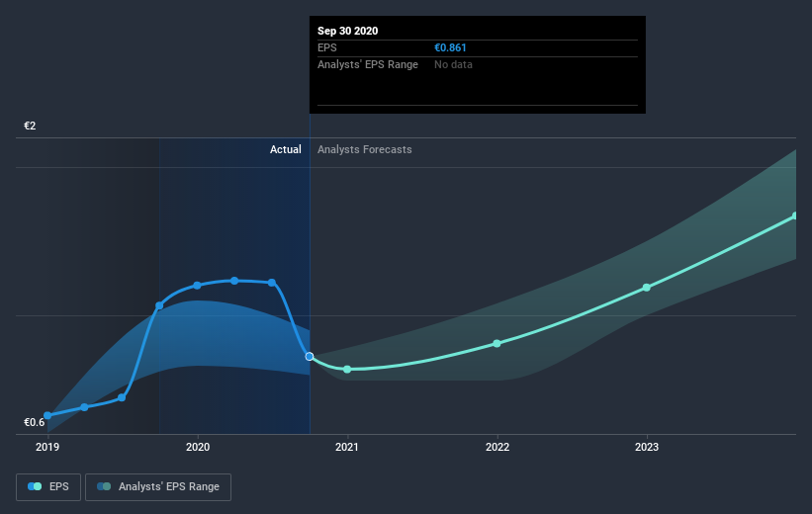Image resolution: width=812 pixels, height=514 pixels.
Task: Click the 'Analysts Forecasts' section label
Action: (365, 149)
